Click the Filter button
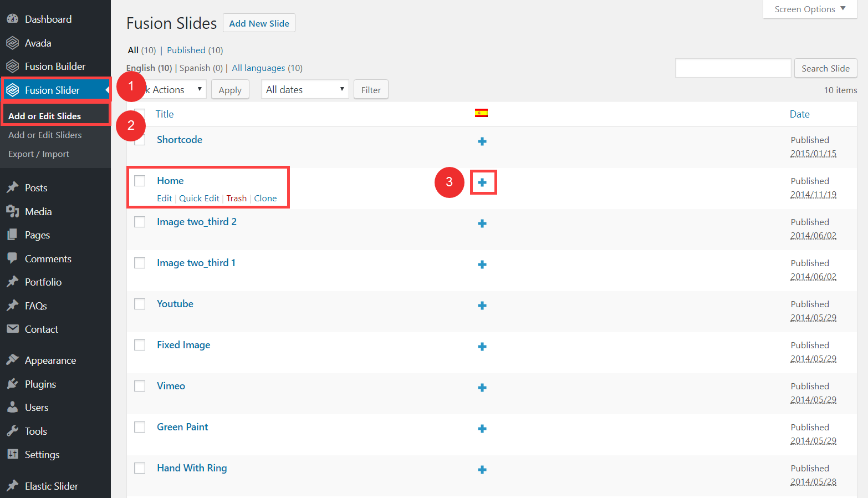868x498 pixels. 371,90
